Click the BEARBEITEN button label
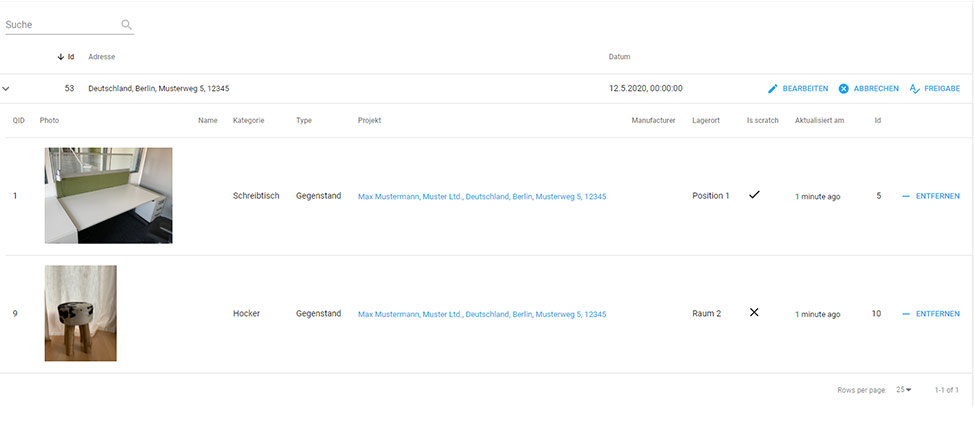Image resolution: width=974 pixels, height=443 pixels. 805,89
